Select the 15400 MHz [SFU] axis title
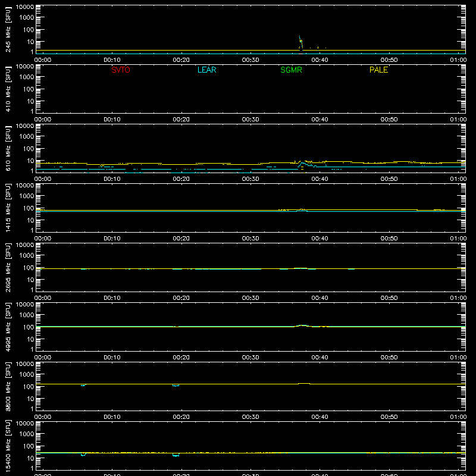 8,446
